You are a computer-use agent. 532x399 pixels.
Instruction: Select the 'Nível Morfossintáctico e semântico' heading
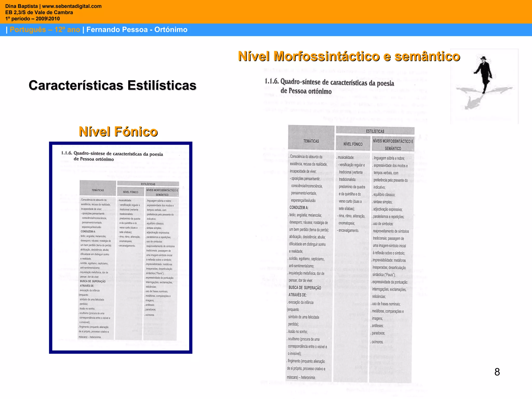click(349, 56)
